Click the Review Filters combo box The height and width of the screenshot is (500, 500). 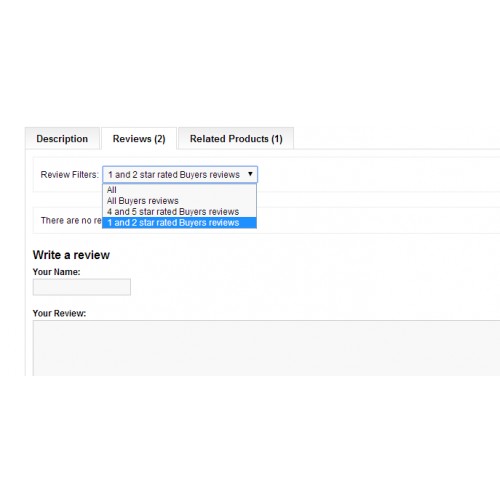(x=180, y=174)
